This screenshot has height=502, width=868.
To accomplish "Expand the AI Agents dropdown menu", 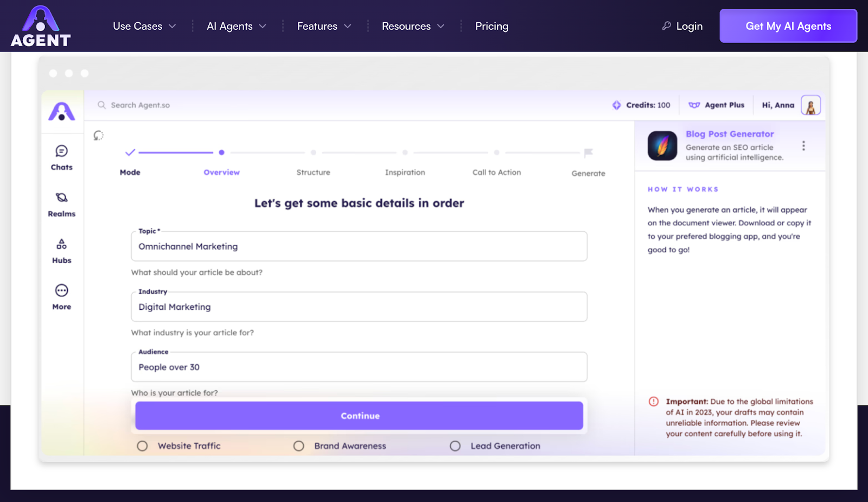I will (236, 26).
